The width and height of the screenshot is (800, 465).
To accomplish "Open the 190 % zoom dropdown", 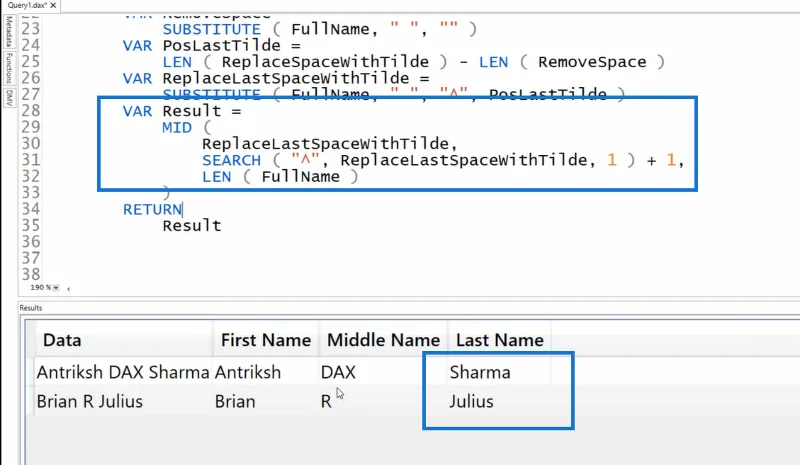I will coord(56,288).
